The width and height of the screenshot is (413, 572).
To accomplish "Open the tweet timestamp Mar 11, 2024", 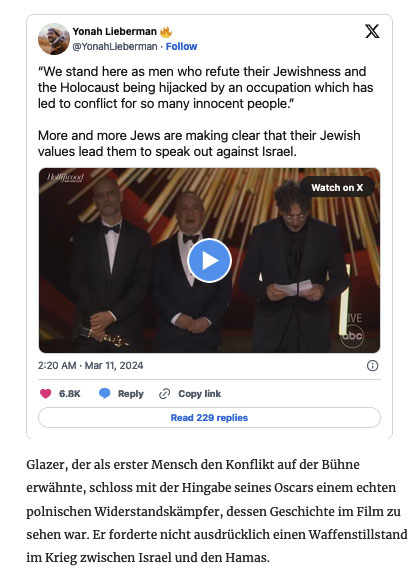I will click(90, 366).
